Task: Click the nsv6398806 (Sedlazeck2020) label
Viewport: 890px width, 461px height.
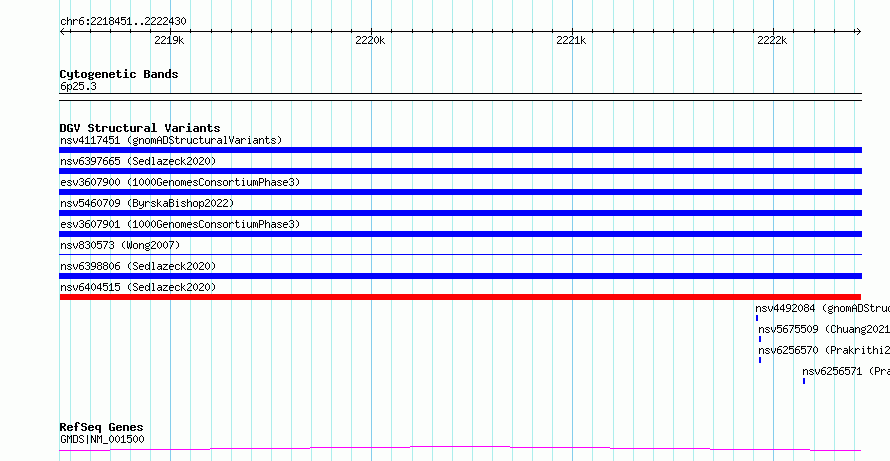Action: 138,266
